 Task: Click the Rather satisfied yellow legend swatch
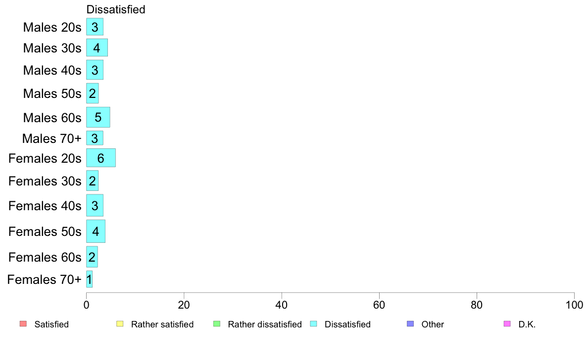click(x=120, y=324)
